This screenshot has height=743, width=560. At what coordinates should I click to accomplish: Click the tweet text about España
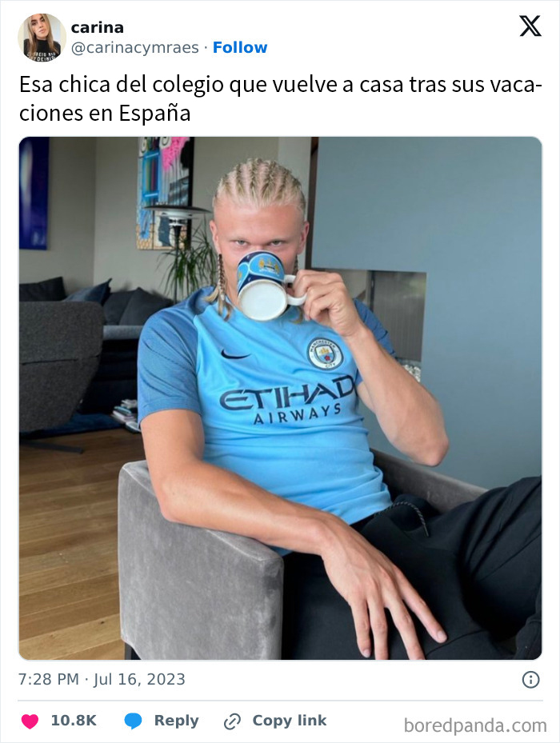(x=280, y=98)
